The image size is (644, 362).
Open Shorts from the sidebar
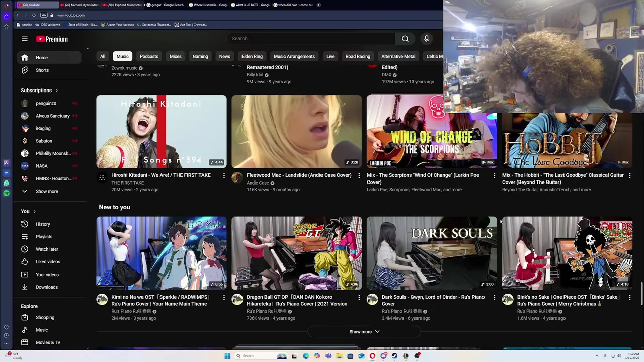49,70
